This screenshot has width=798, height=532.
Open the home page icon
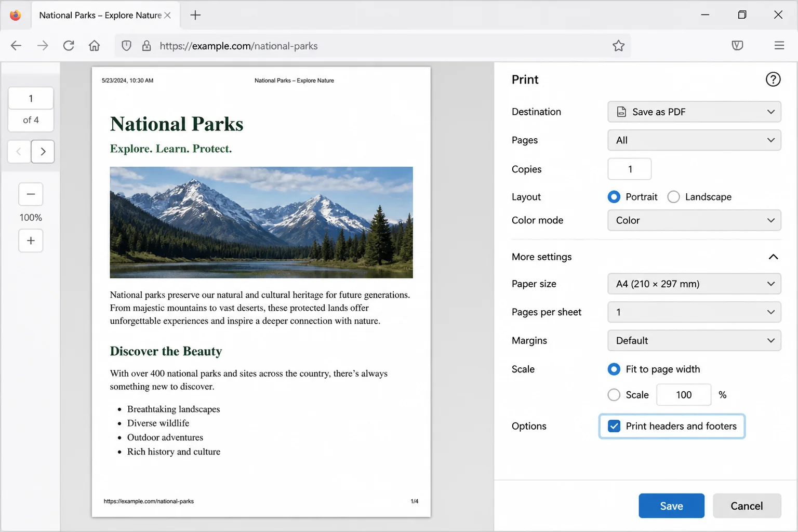click(x=94, y=46)
